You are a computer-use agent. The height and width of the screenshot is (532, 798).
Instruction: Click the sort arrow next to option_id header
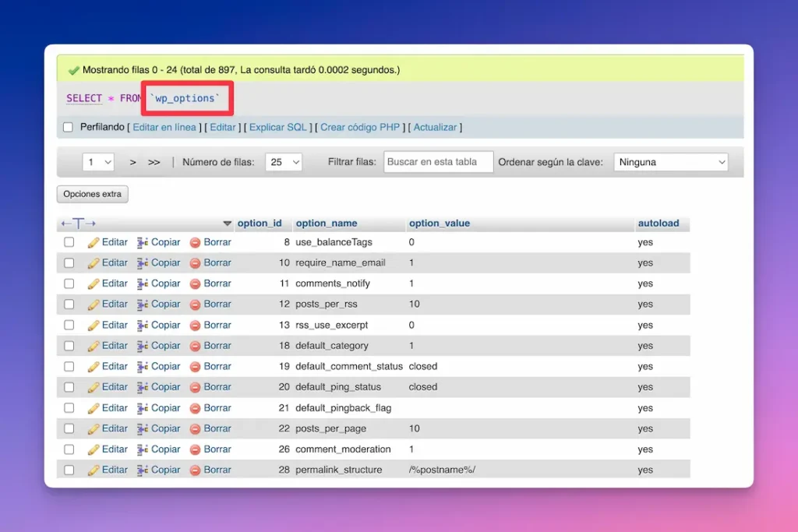227,223
